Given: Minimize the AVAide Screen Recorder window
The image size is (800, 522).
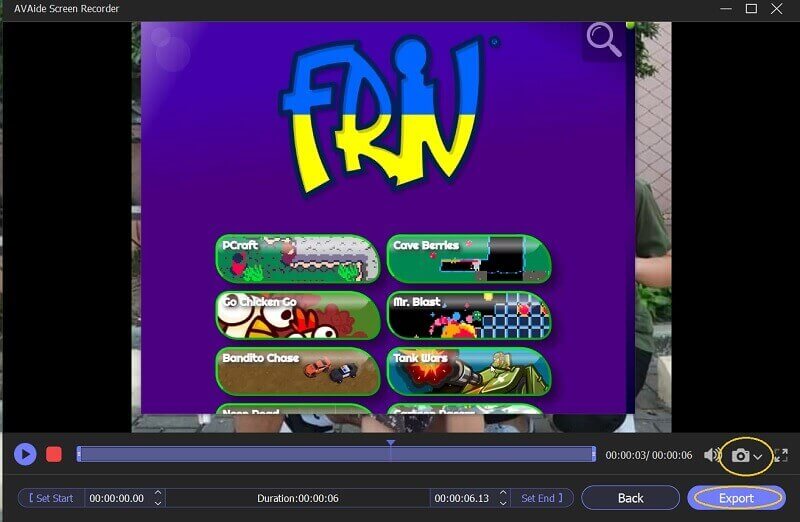Looking at the screenshot, I should tap(726, 9).
